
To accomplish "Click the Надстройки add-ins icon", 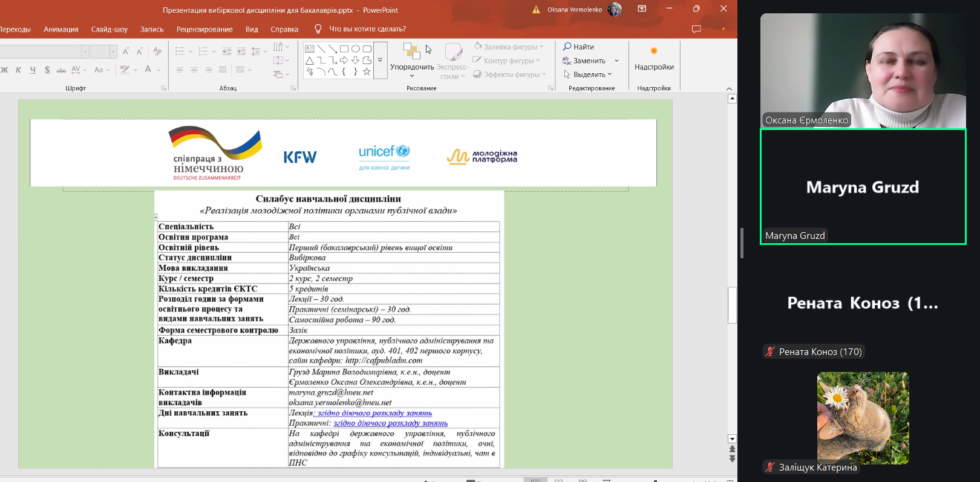I will pos(653,51).
